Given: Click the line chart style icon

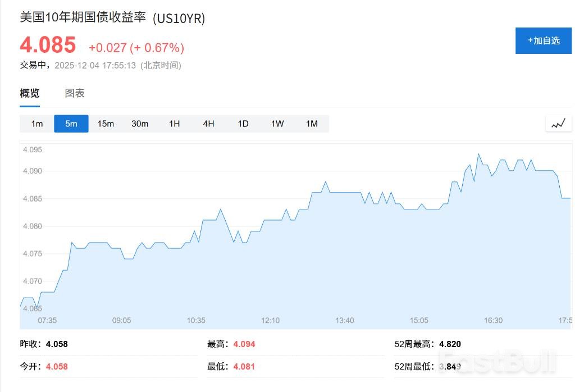Looking at the screenshot, I should tap(558, 124).
